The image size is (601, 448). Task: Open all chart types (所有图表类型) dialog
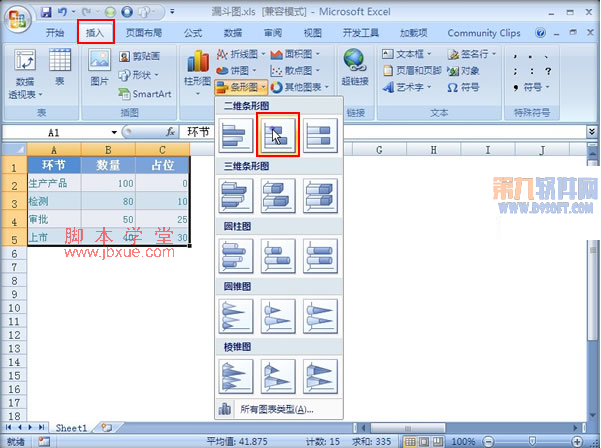coord(278,409)
